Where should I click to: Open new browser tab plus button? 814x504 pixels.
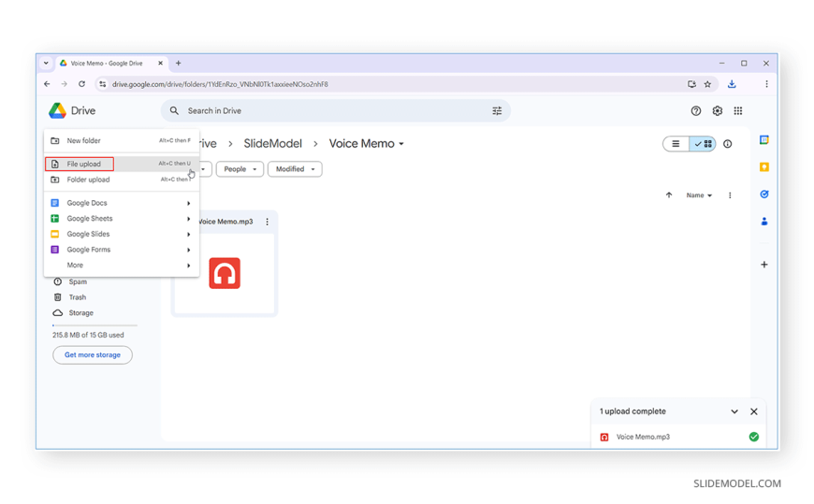[178, 63]
